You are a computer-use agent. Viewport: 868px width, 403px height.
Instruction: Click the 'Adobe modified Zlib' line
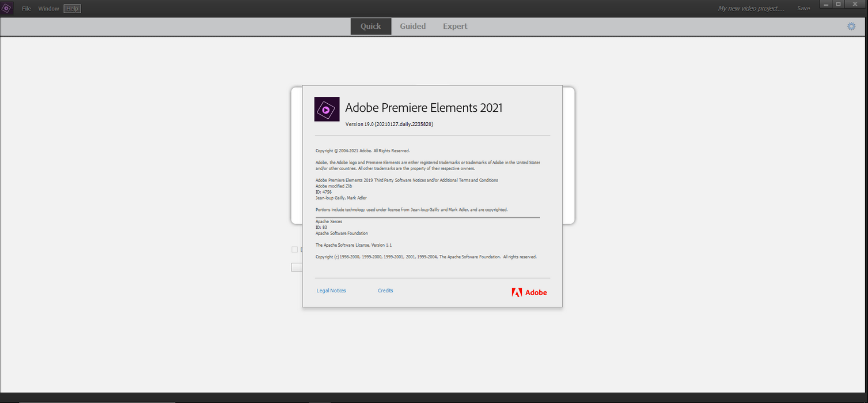(x=334, y=186)
